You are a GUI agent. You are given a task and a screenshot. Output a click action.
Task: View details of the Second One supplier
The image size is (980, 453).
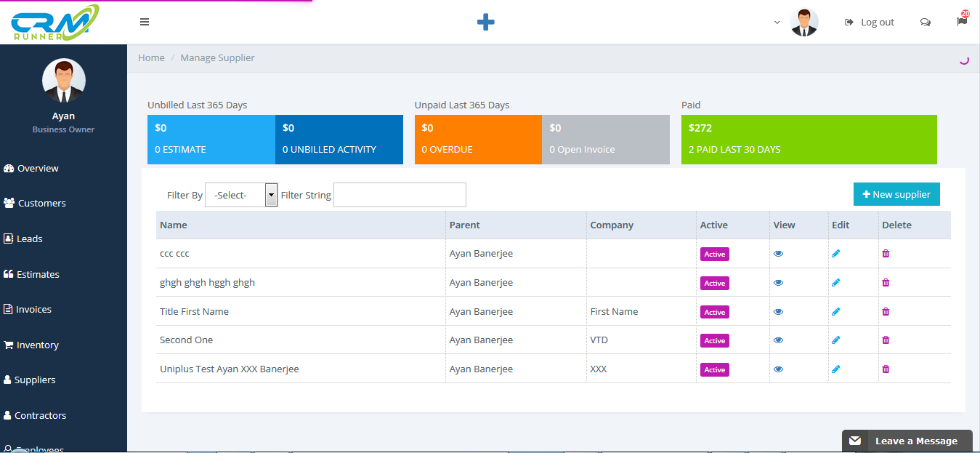pyautogui.click(x=778, y=340)
